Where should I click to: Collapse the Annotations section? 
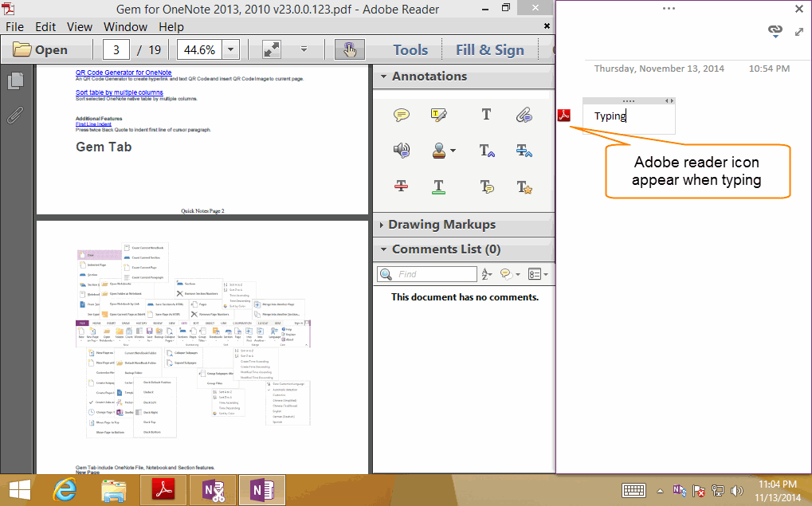click(x=384, y=76)
